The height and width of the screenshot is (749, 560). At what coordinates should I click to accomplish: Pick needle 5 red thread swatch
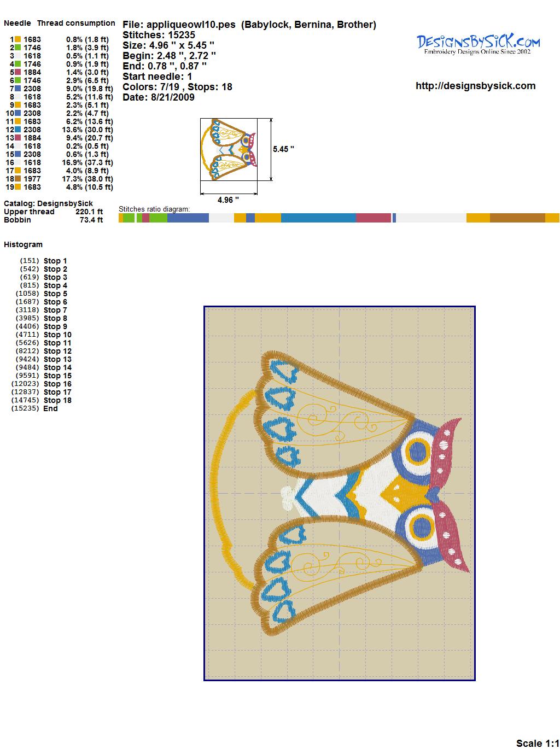pyautogui.click(x=17, y=72)
